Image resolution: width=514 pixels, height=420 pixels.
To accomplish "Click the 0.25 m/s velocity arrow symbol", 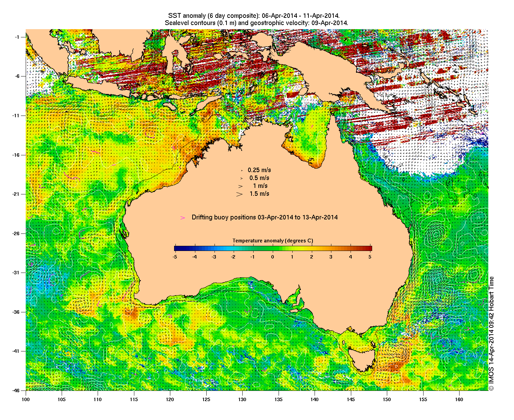I will [242, 170].
